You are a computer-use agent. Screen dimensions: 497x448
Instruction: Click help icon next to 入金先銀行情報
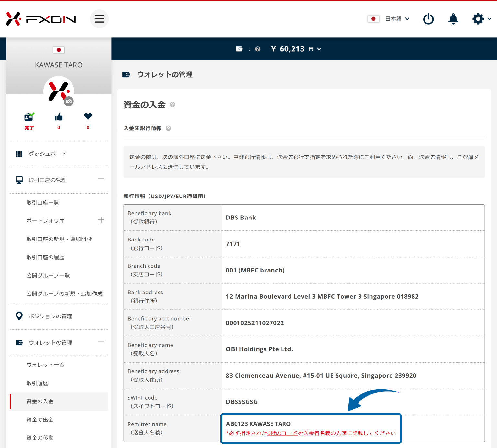tap(168, 128)
